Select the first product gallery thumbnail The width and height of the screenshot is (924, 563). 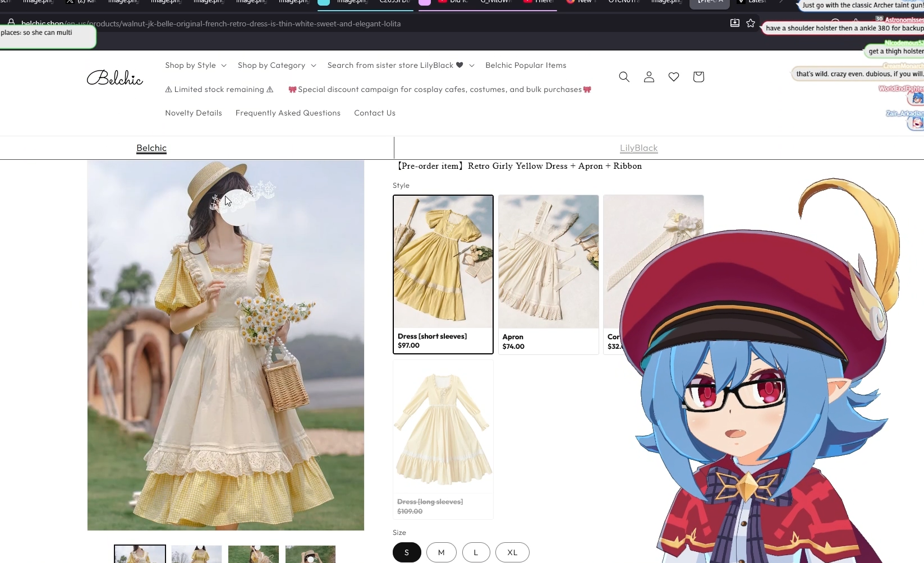140,554
